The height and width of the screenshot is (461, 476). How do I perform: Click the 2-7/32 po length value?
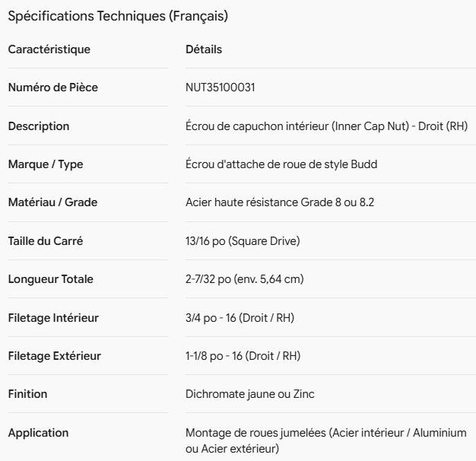245,279
